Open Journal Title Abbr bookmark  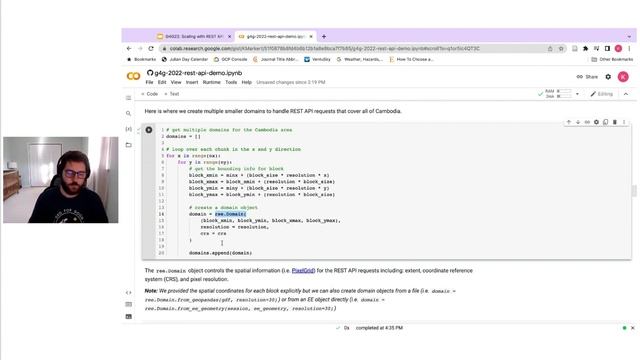pos(276,59)
